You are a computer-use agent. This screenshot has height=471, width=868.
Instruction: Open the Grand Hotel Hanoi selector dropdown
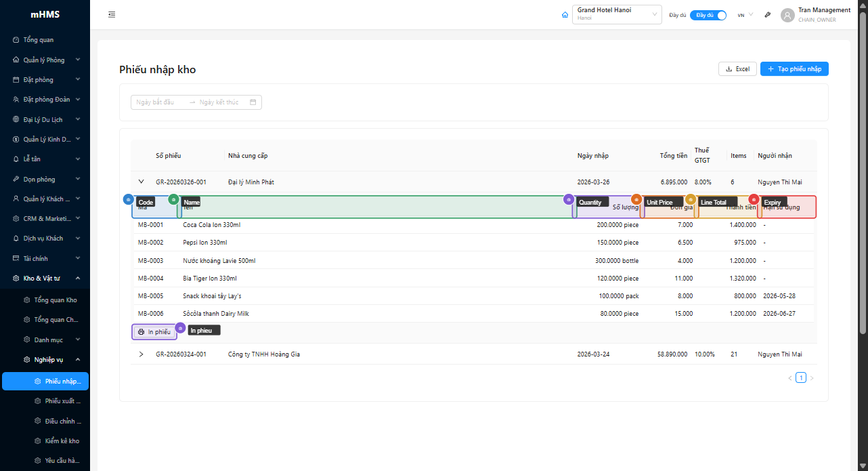pyautogui.click(x=617, y=15)
